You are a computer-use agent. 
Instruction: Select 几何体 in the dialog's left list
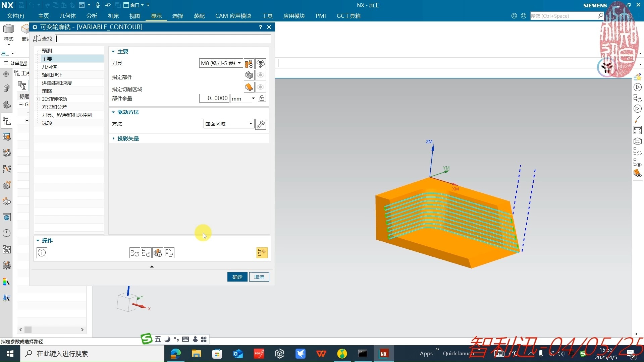tap(49, 67)
